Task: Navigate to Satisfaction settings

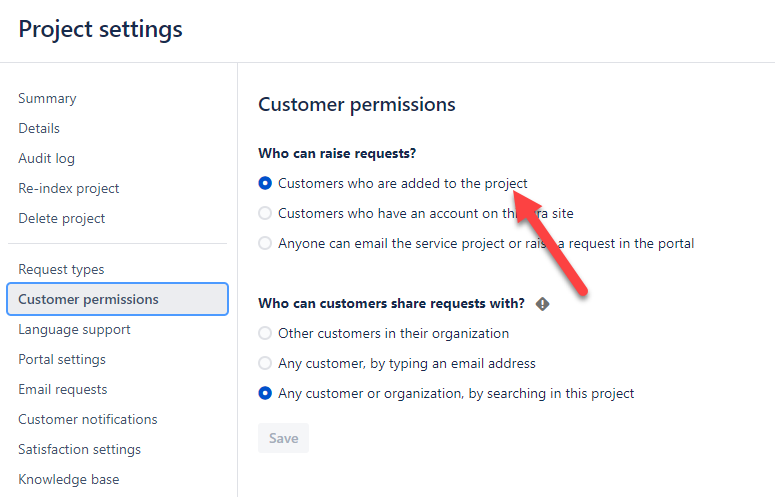Action: [80, 450]
